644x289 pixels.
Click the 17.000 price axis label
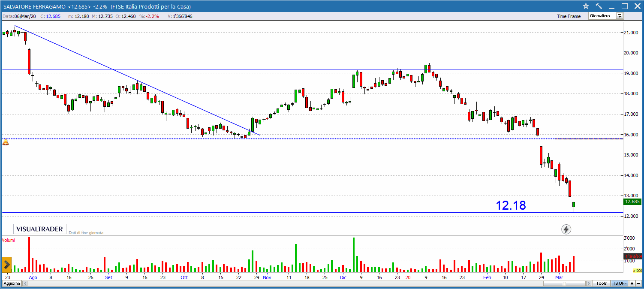(x=632, y=114)
